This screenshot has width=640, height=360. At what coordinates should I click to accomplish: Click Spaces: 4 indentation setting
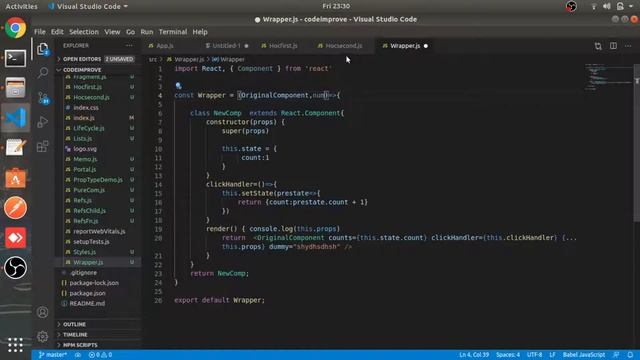pyautogui.click(x=508, y=355)
